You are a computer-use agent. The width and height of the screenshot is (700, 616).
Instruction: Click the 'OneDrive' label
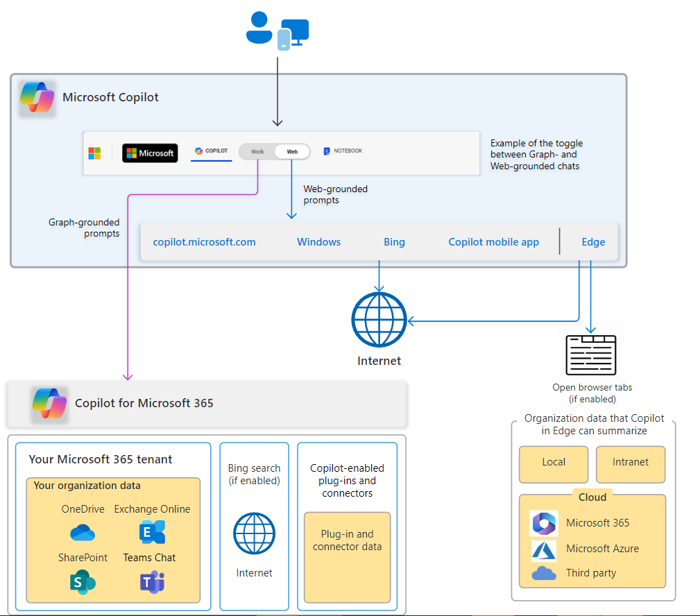tap(83, 509)
